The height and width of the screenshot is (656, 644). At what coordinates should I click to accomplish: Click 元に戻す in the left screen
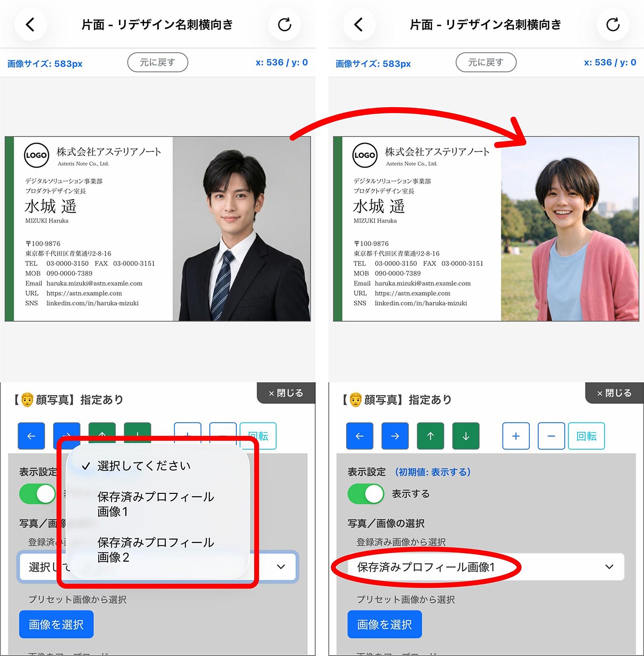158,62
